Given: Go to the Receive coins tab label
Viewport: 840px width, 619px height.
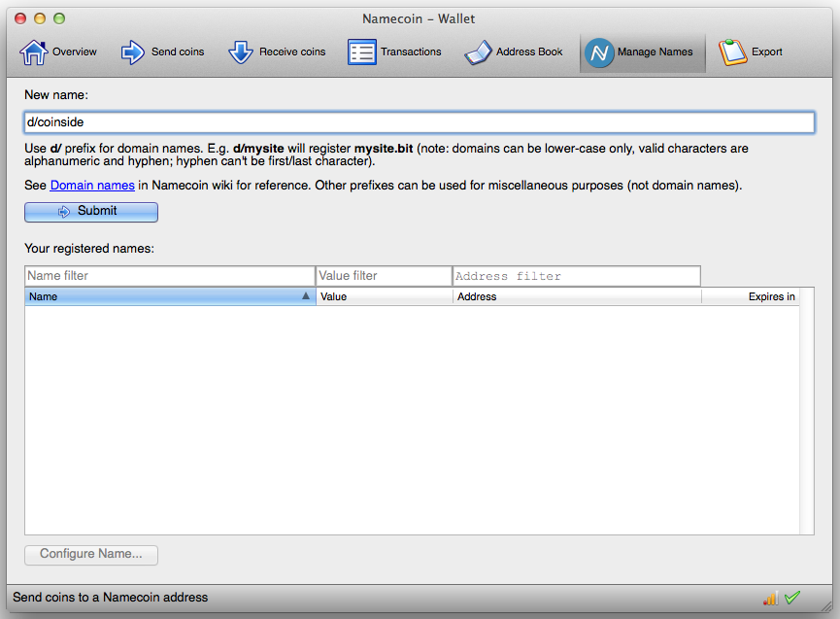Looking at the screenshot, I should tap(292, 52).
